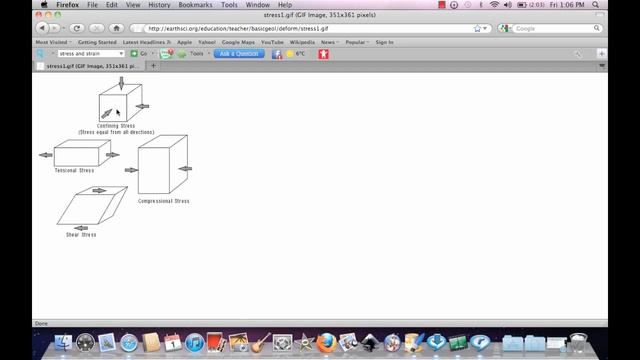640x360 pixels.
Task: Open the Tools toolbar dropdown
Action: click(200, 53)
